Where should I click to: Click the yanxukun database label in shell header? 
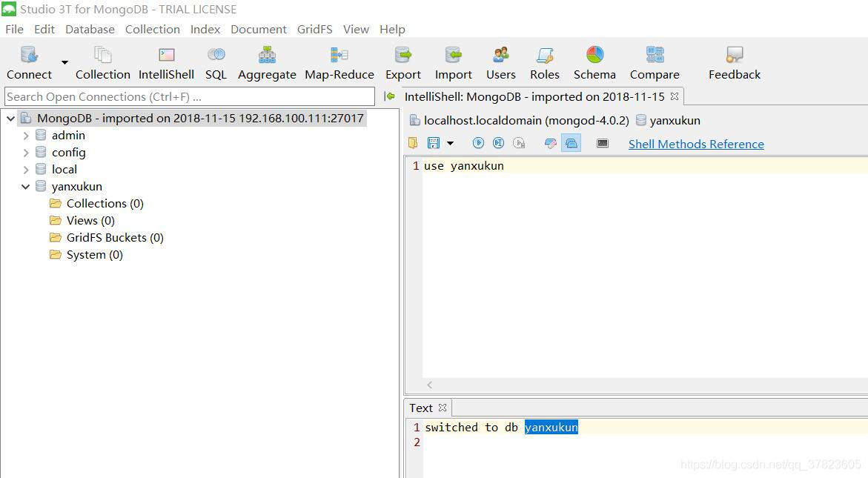[675, 121]
